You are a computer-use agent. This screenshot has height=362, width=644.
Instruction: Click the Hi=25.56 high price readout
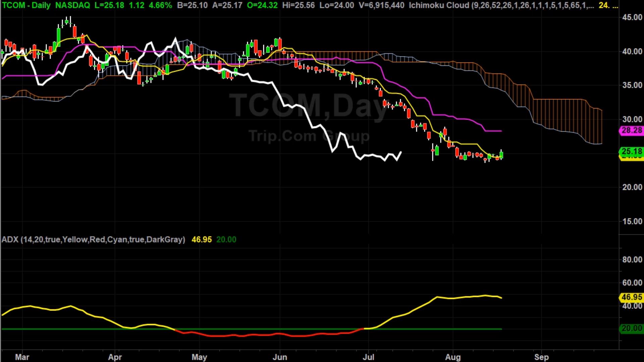[299, 5]
